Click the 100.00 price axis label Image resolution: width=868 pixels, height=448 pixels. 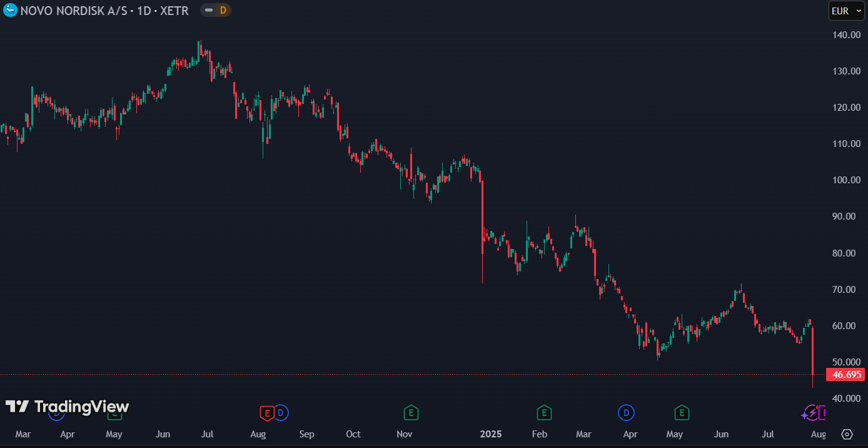click(x=847, y=180)
